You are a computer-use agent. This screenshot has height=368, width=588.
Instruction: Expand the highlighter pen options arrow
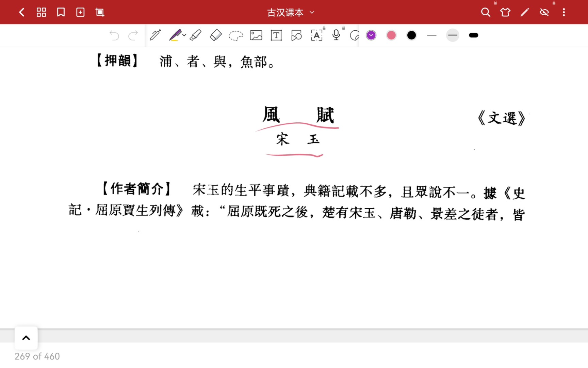184,35
